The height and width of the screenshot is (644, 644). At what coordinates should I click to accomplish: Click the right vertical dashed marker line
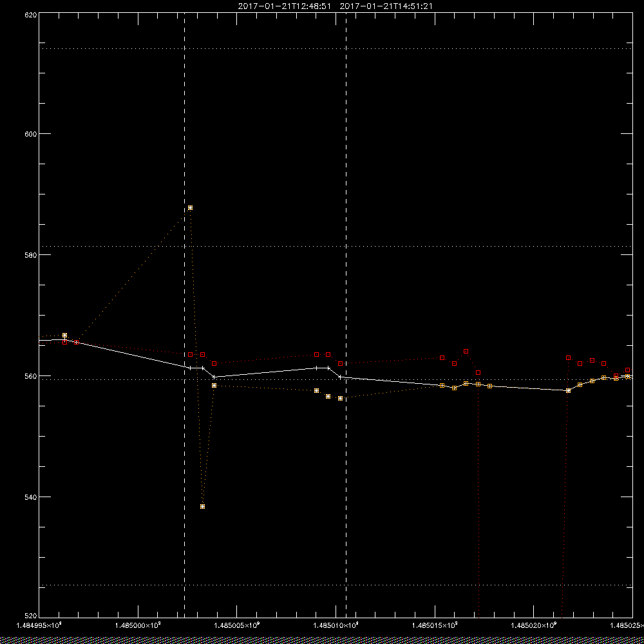(346, 316)
